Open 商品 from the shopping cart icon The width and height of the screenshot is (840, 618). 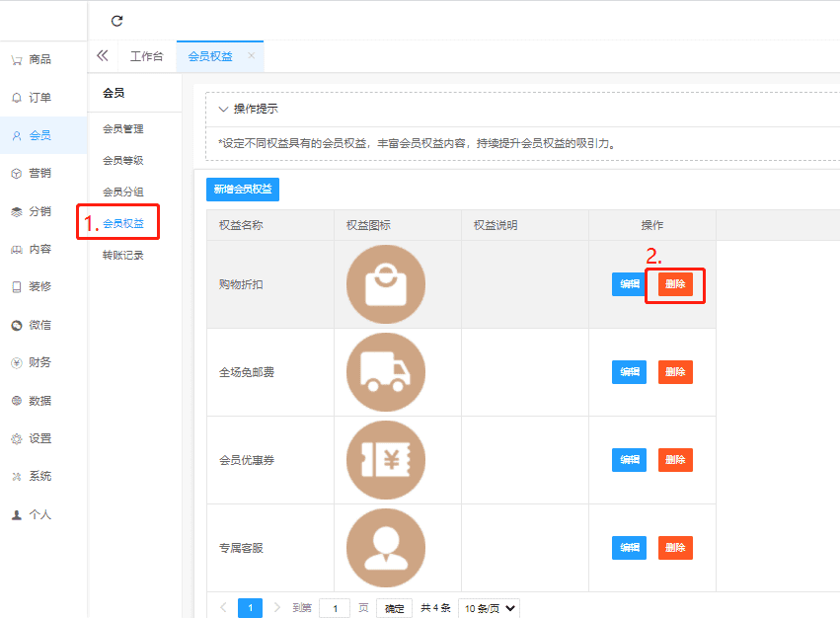coord(17,59)
